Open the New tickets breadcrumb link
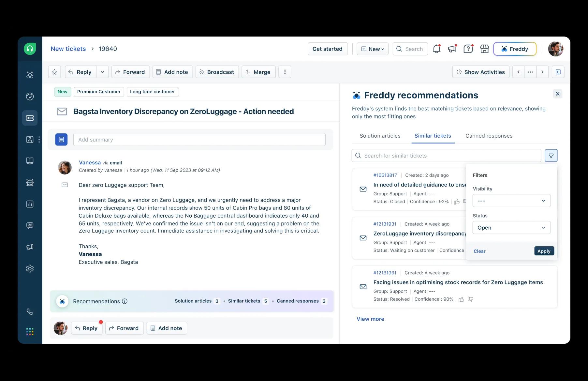The height and width of the screenshot is (381, 588). tap(68, 49)
